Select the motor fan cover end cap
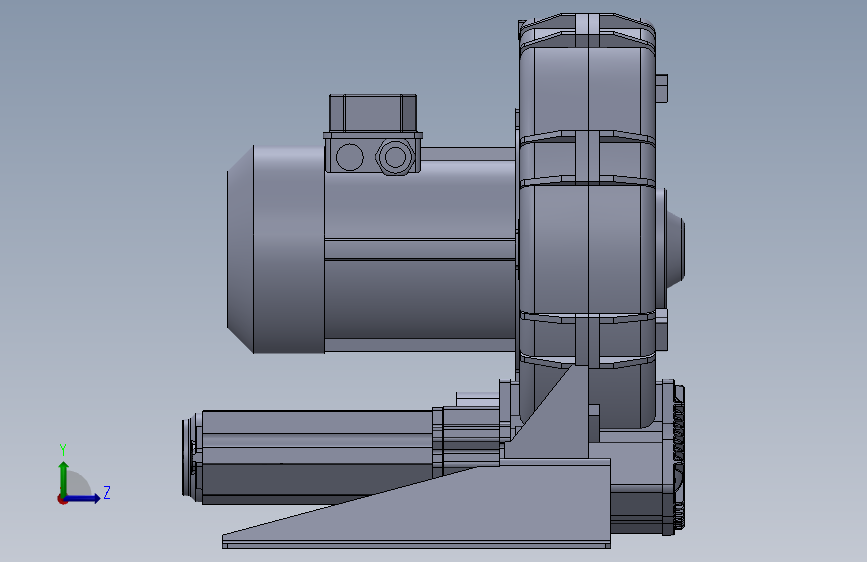 tap(275, 249)
